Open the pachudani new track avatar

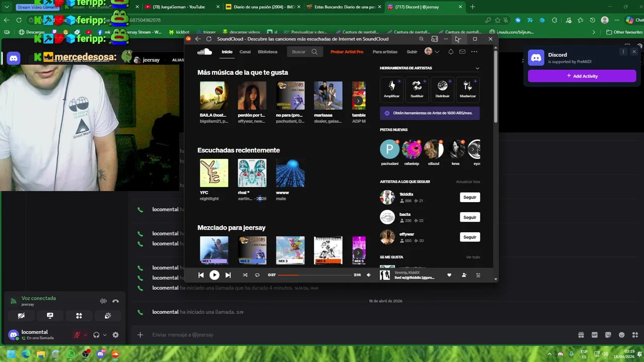(x=389, y=149)
